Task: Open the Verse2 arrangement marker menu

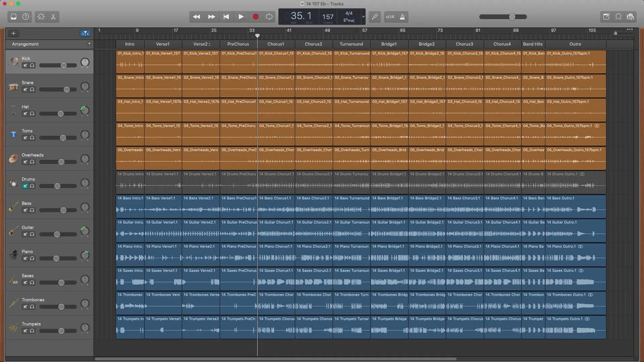Action: point(209,44)
